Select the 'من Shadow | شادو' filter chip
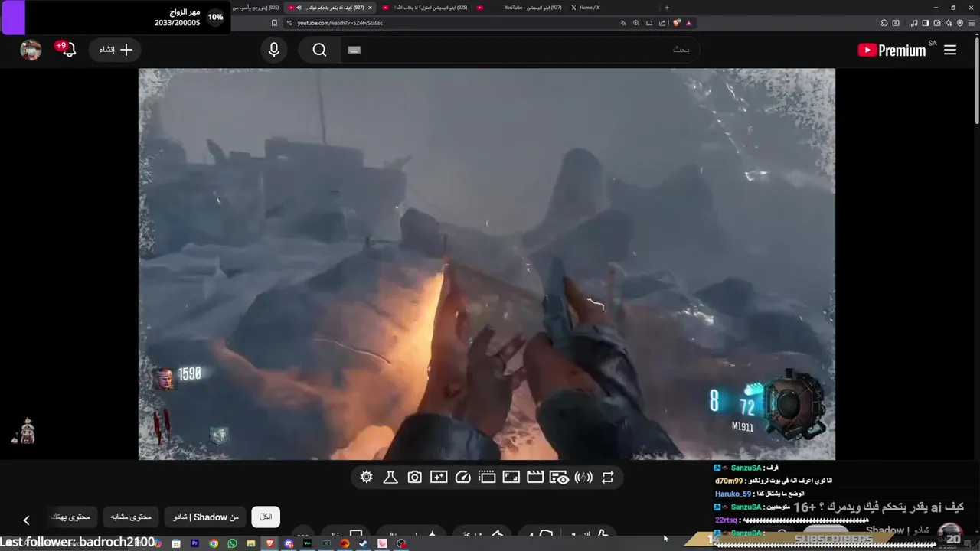Image resolution: width=980 pixels, height=551 pixels. (x=206, y=517)
